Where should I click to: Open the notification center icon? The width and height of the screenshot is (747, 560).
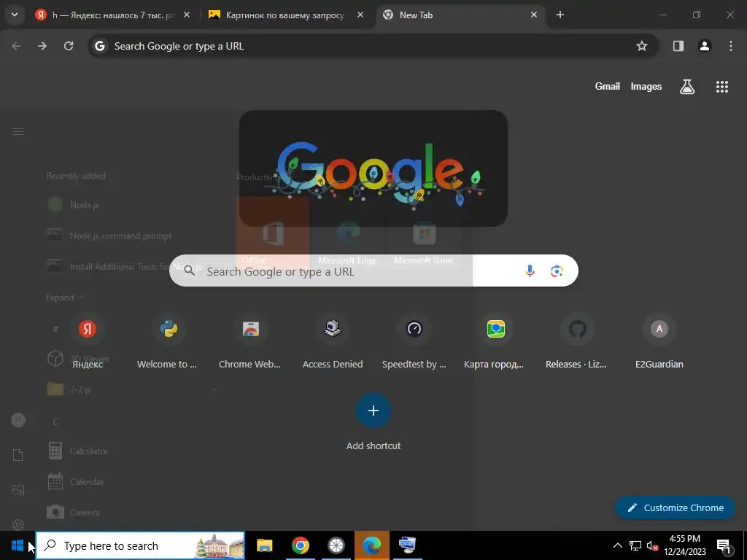tap(724, 545)
